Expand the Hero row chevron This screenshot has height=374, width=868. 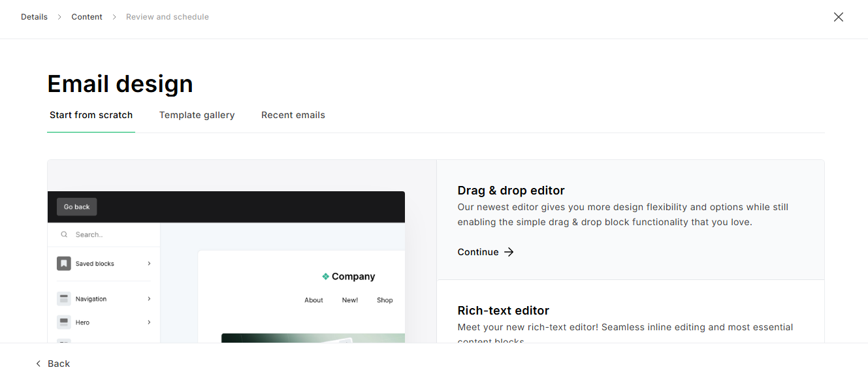[149, 322]
